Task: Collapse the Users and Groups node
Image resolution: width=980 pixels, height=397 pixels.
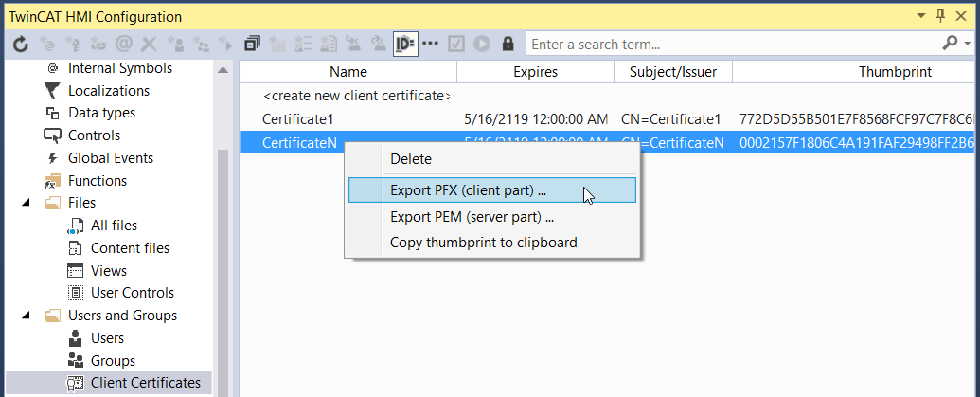Action: pyautogui.click(x=26, y=316)
